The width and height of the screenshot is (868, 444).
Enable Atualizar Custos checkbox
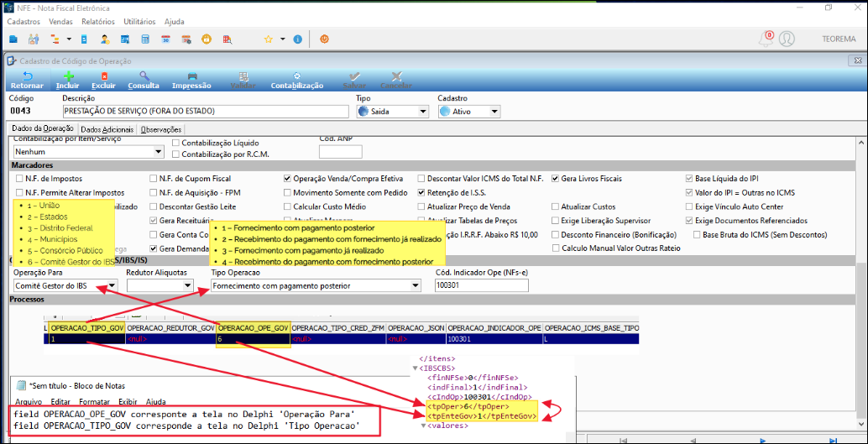click(555, 206)
